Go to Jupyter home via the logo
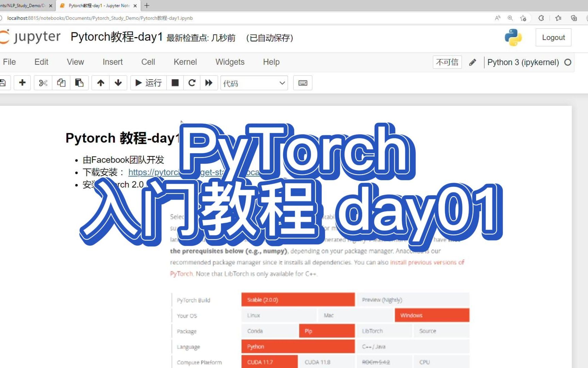The width and height of the screenshot is (588, 368). click(30, 37)
